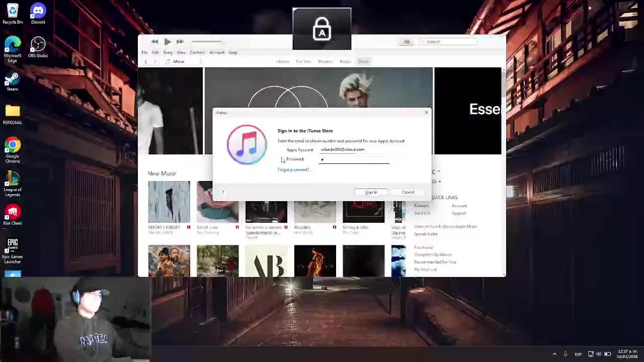Close the iTunes sign-in dialog

pos(427,112)
